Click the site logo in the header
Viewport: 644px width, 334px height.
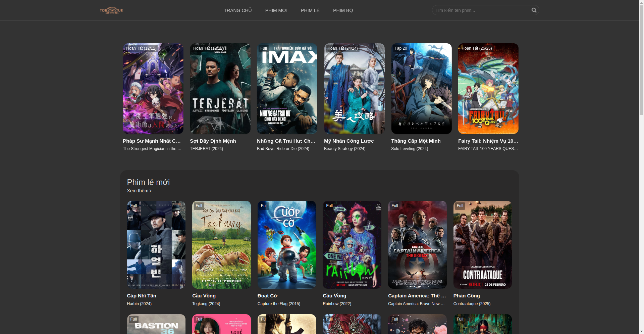pyautogui.click(x=111, y=10)
